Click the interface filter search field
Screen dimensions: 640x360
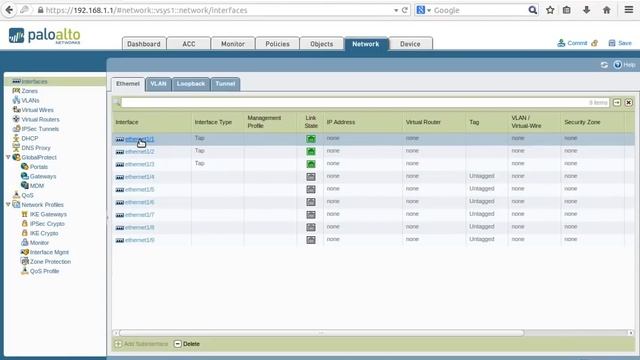click(365, 102)
